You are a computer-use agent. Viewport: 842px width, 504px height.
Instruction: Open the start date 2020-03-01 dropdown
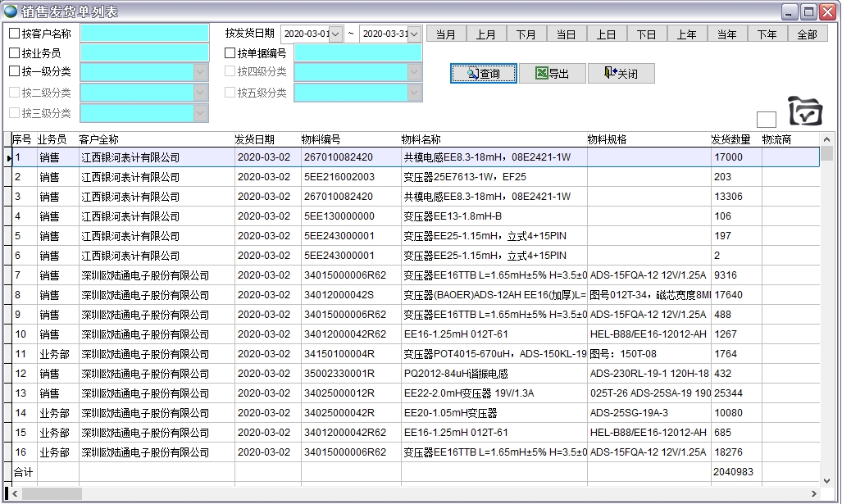(x=335, y=34)
